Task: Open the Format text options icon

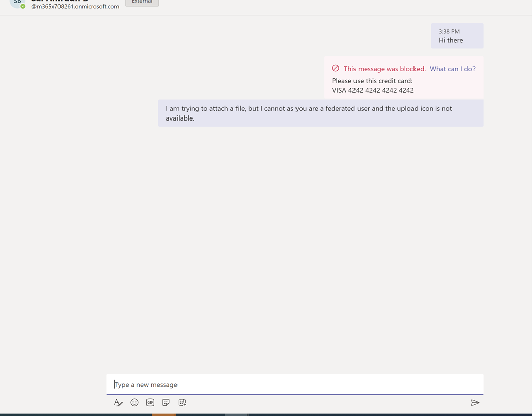Action: [x=118, y=403]
